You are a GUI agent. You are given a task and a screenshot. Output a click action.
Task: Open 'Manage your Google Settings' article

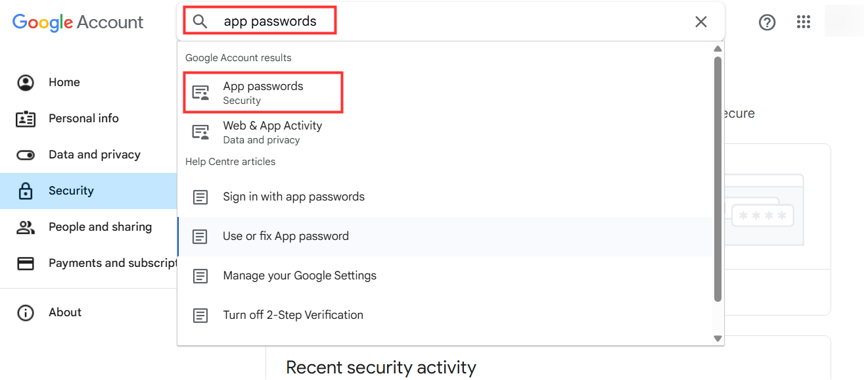[x=299, y=275]
